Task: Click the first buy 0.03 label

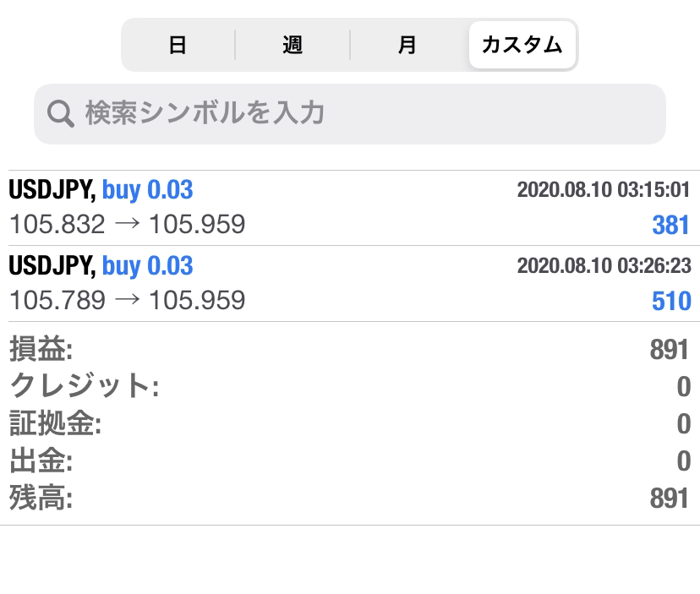Action: (x=148, y=190)
